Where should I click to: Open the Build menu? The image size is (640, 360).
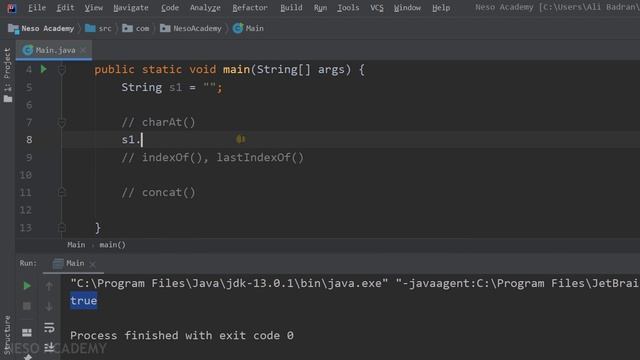[x=291, y=8]
